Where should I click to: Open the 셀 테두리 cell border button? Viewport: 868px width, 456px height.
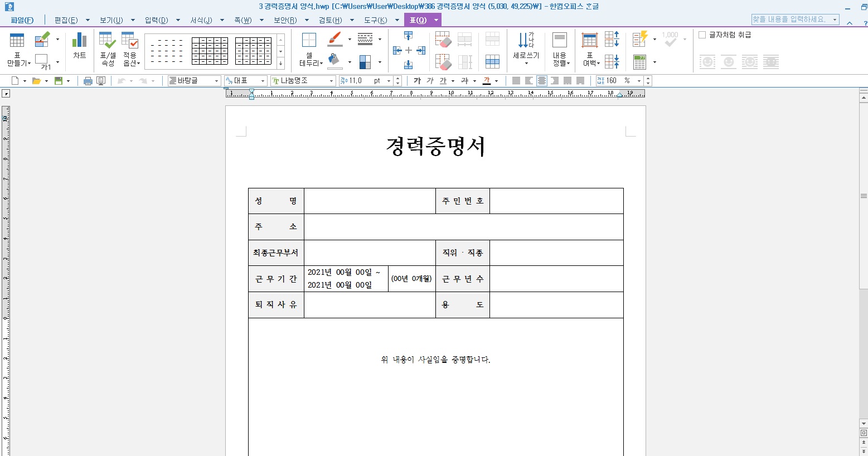click(x=309, y=49)
